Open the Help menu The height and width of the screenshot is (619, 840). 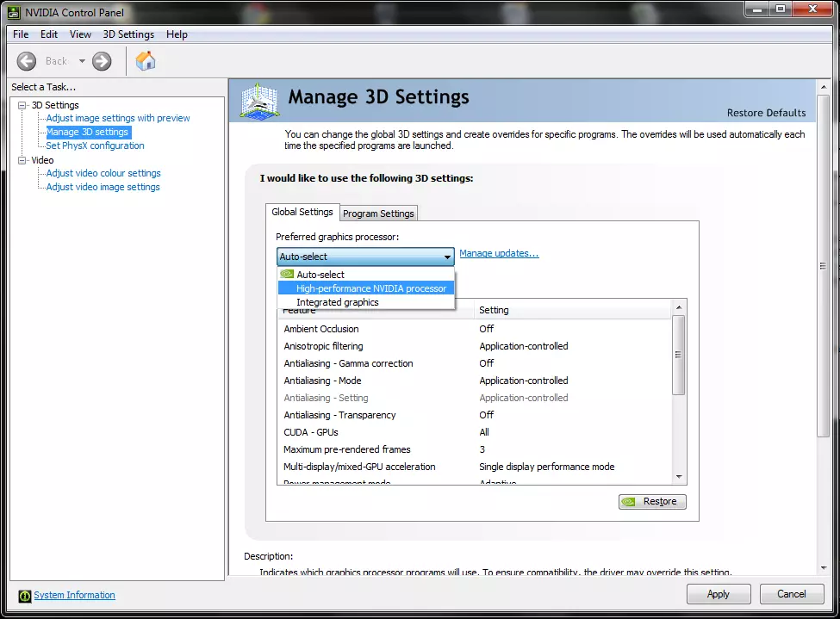[177, 34]
